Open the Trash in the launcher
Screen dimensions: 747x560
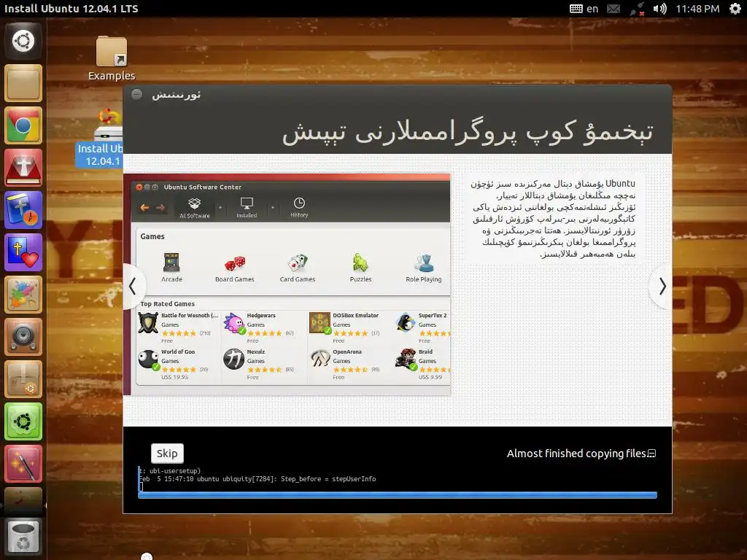point(23,537)
